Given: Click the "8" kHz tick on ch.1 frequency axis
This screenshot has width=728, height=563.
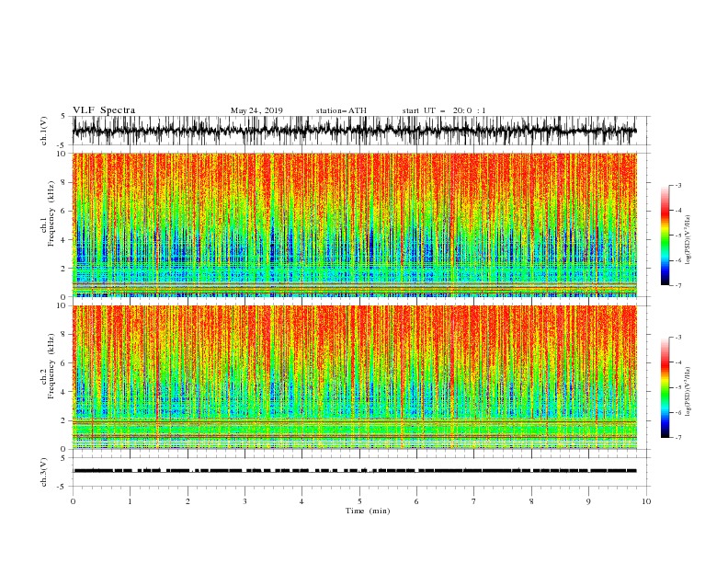Looking at the screenshot, I should [64, 182].
